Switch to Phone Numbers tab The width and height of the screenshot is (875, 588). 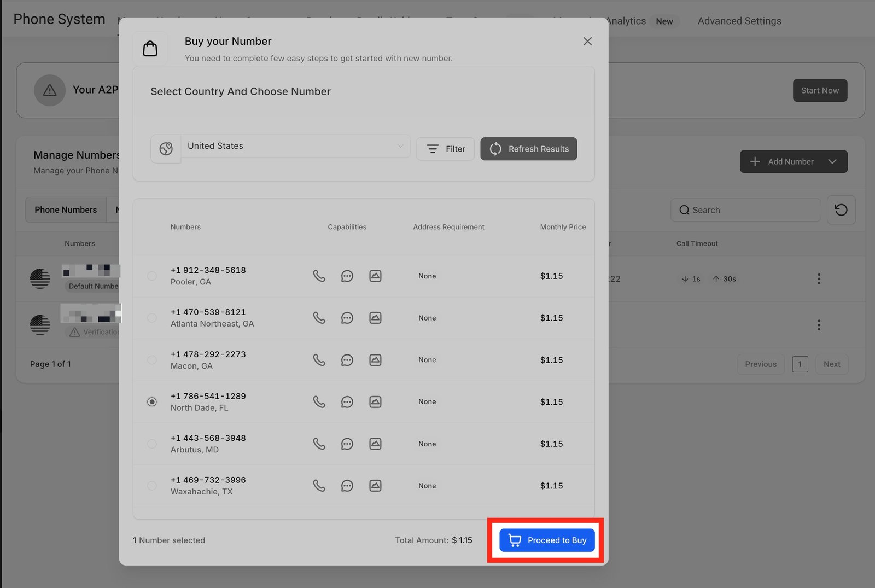tap(66, 210)
